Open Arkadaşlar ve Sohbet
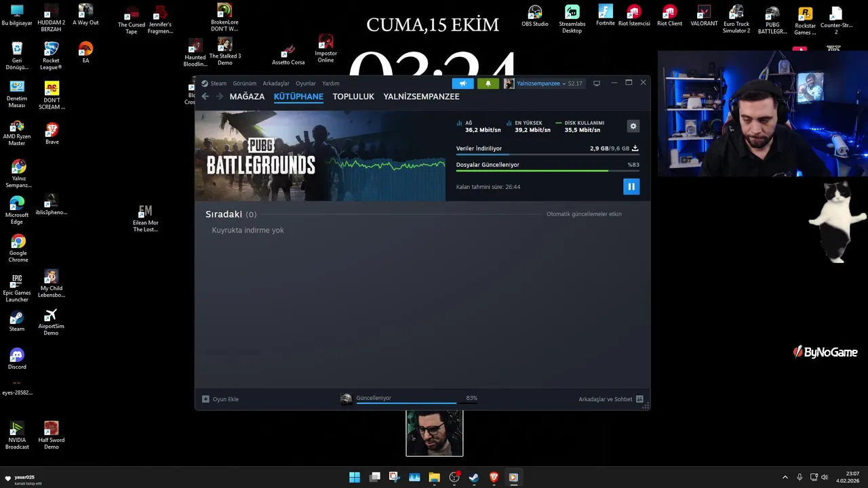 [x=611, y=399]
